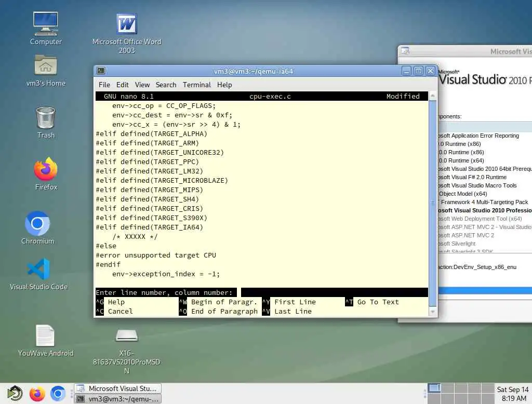The height and width of the screenshot is (404, 532).
Task: Select Application Error Reporting component entry
Action: (478, 136)
